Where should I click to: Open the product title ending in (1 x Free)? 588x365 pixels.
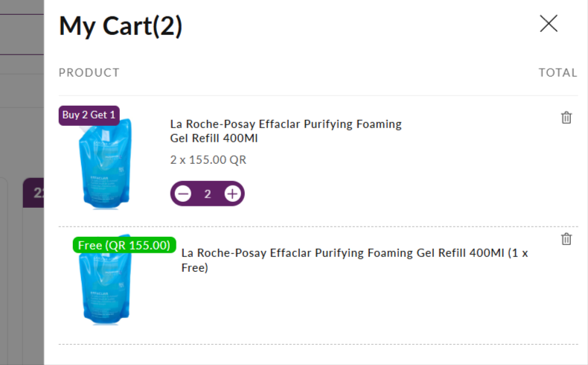coord(354,260)
